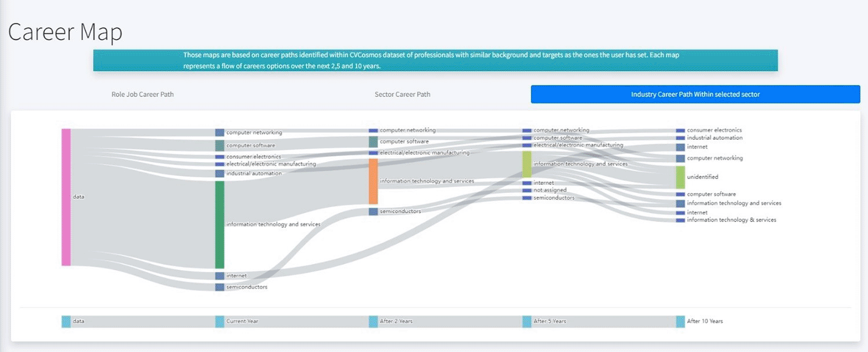This screenshot has width=868, height=352.
Task: Click 'information technology & services' label with ampersand
Action: pos(731,220)
